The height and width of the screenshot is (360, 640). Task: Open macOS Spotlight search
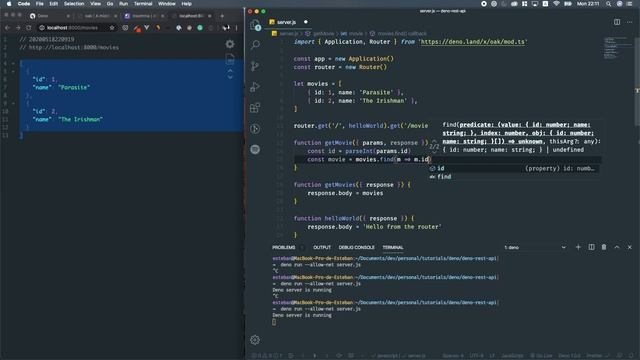point(608,4)
